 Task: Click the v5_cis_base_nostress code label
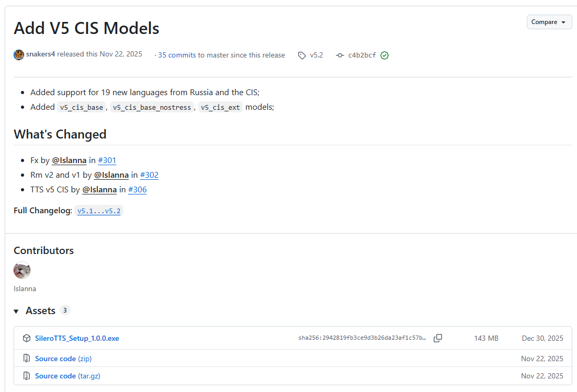(x=152, y=107)
